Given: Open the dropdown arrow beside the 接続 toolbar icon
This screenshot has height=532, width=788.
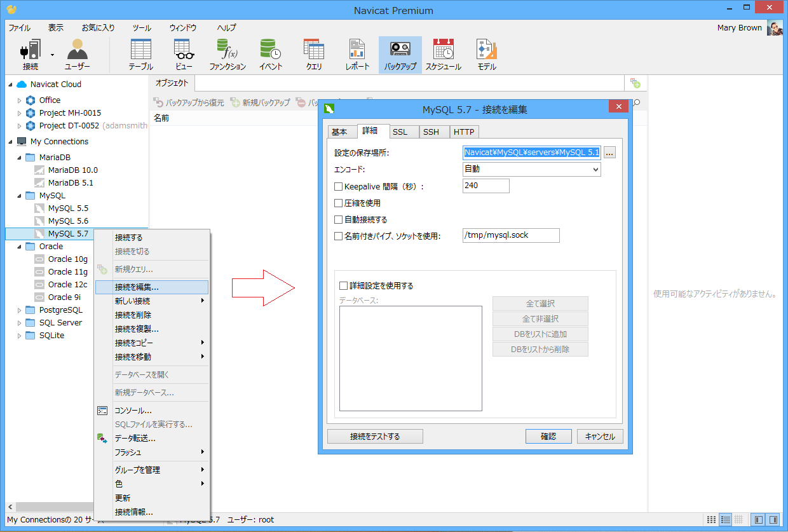Looking at the screenshot, I should (53, 55).
